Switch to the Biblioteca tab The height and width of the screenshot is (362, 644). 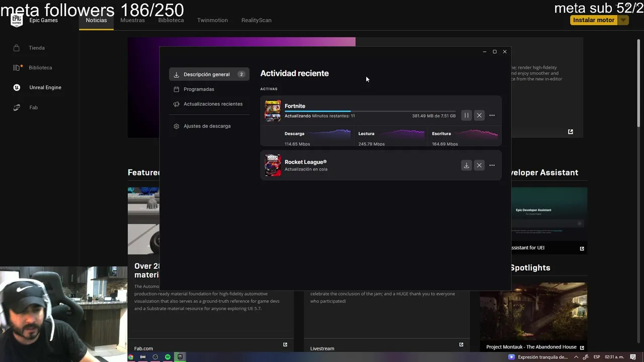coord(171,20)
